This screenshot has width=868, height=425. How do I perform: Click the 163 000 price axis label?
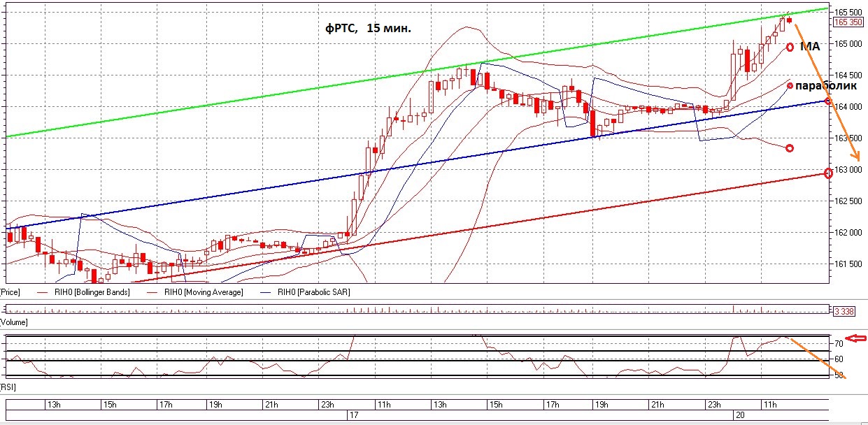[848, 169]
